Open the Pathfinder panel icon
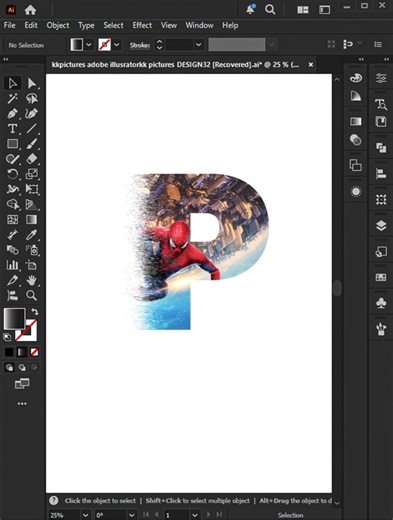The image size is (393, 520). pyautogui.click(x=381, y=147)
